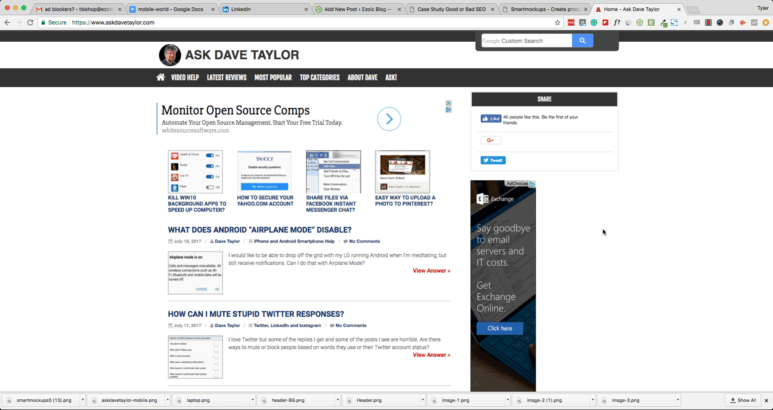Open MOST POPULAR in navbar
The height and width of the screenshot is (410, 773).
[x=273, y=77]
